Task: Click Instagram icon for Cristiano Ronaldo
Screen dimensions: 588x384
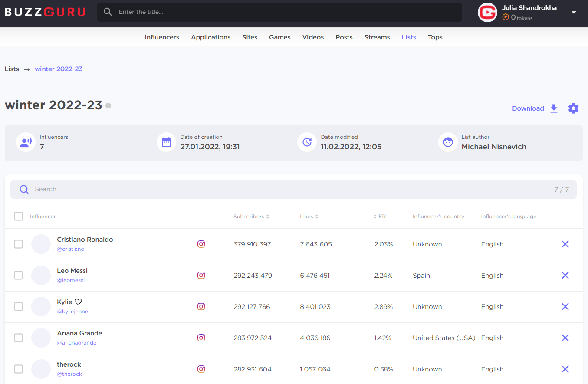Action: [201, 244]
